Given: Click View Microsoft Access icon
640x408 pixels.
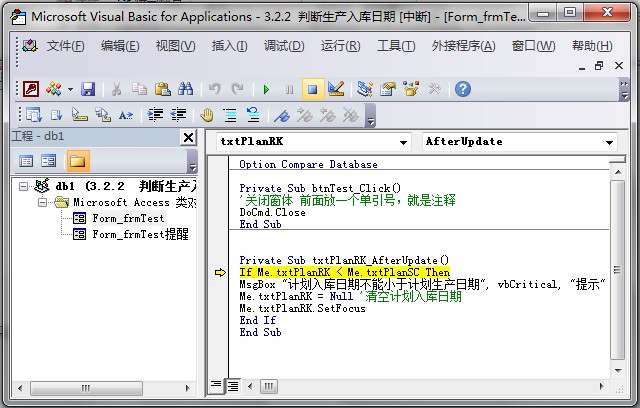Looking at the screenshot, I should pyautogui.click(x=31, y=89).
